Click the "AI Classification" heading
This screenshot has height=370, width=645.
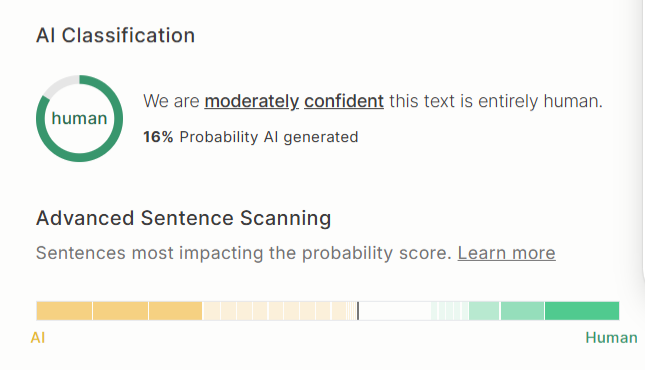click(x=116, y=35)
